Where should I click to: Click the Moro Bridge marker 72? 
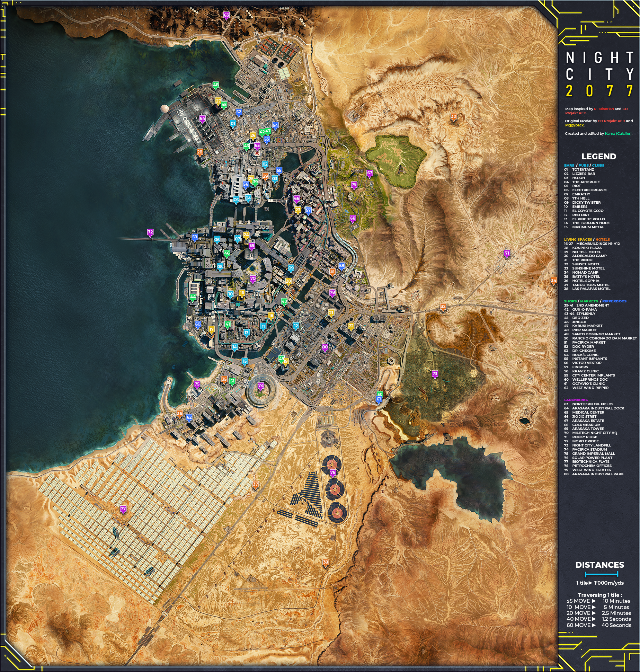tap(150, 232)
